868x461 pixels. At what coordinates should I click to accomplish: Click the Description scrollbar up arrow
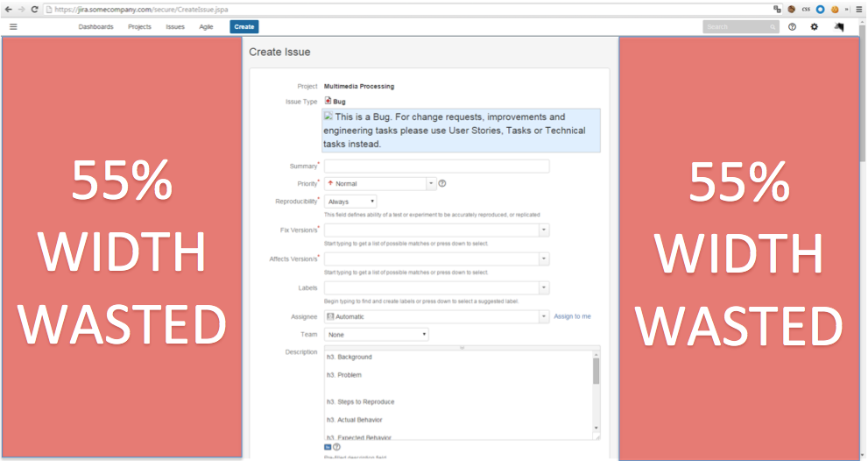click(596, 355)
